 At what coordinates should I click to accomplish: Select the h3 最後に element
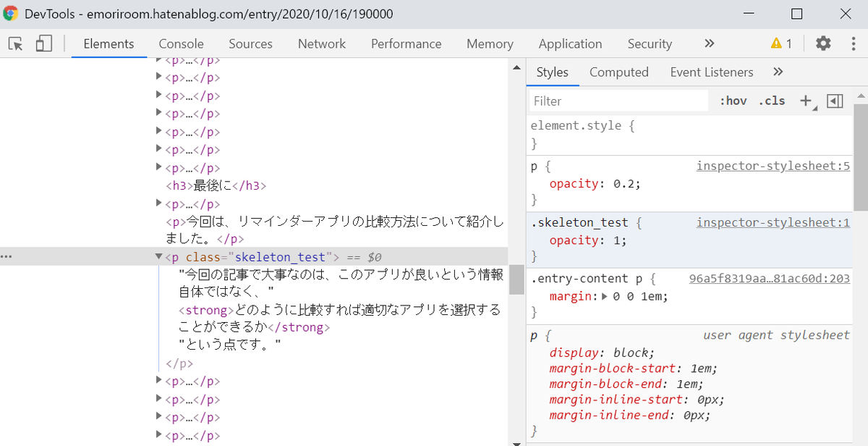click(216, 185)
